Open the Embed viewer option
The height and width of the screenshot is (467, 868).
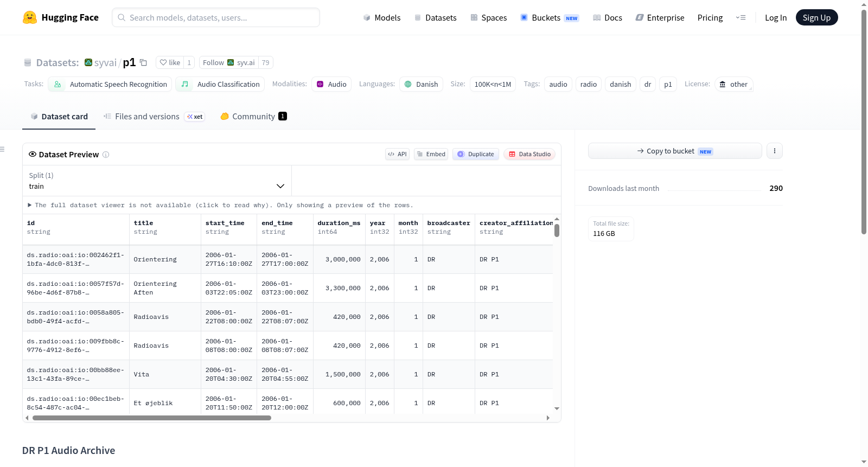[431, 154]
